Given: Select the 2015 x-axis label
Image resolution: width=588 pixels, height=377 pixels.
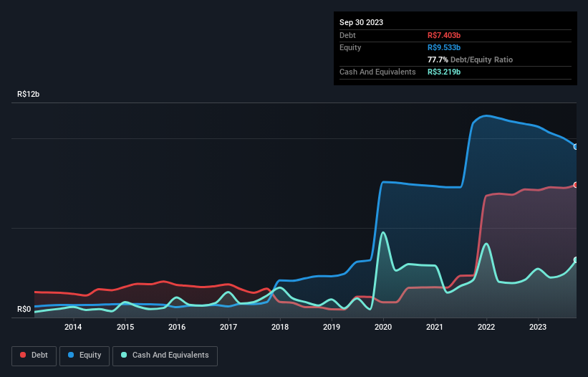Looking at the screenshot, I should (x=125, y=327).
